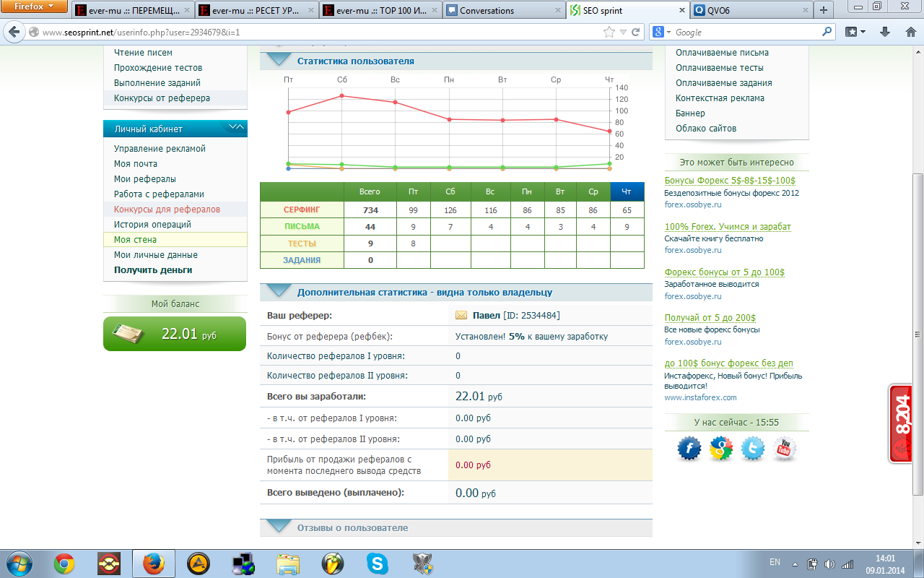
Task: Click Контекстная реклама link
Action: 720,98
